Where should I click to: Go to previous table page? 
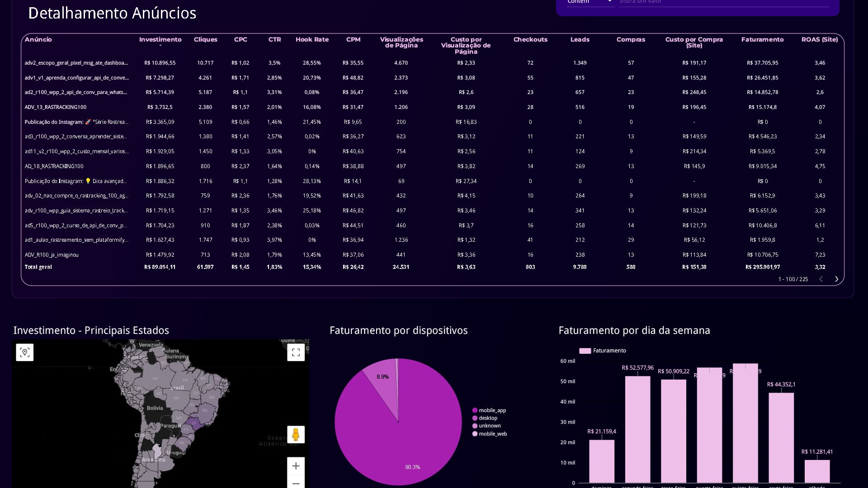coord(821,279)
